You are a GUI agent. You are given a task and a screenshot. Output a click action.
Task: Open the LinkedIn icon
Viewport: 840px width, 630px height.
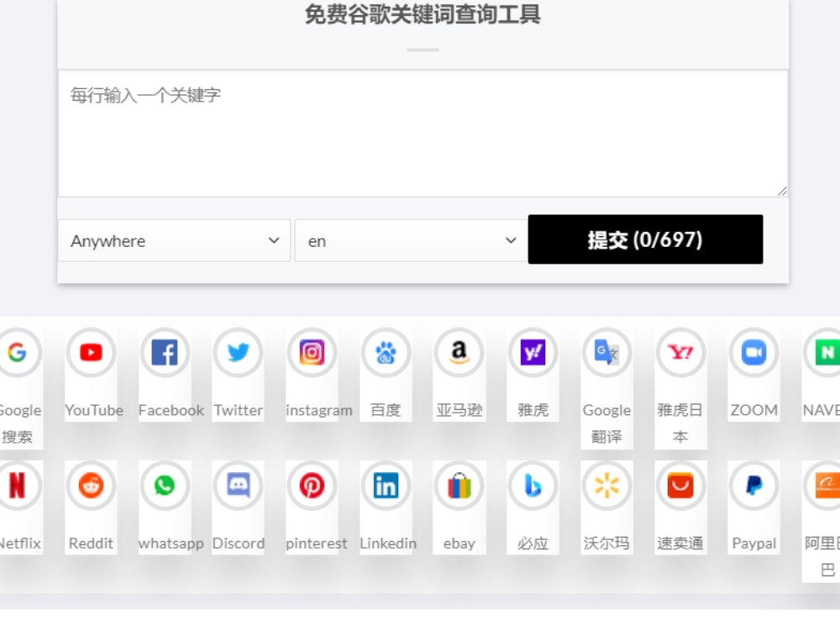tap(386, 486)
